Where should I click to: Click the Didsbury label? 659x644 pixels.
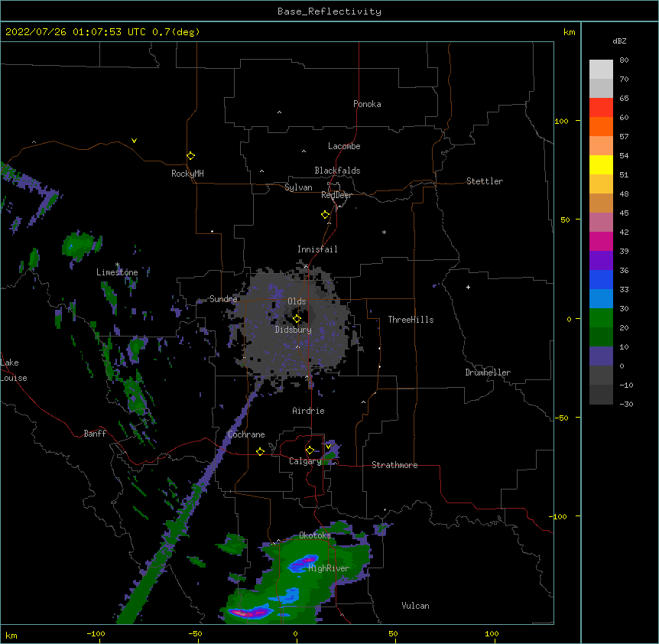click(x=294, y=330)
